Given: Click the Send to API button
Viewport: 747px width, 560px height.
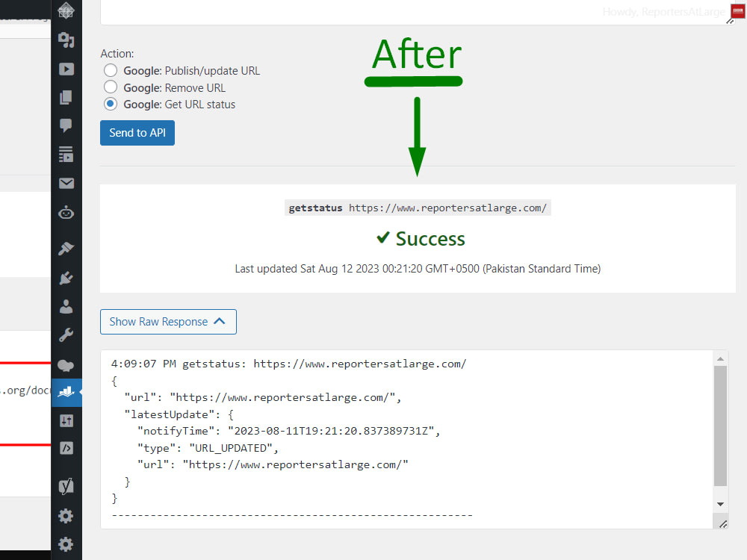Looking at the screenshot, I should (137, 132).
